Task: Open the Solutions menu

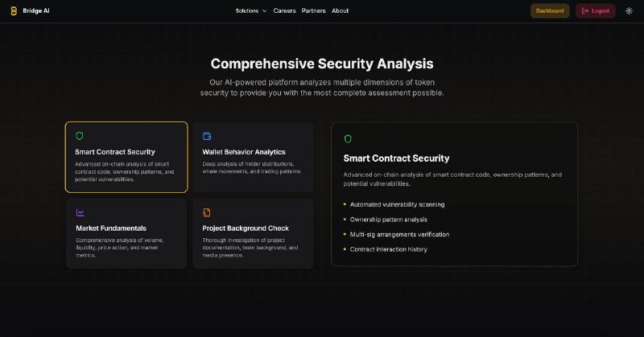Action: point(251,11)
